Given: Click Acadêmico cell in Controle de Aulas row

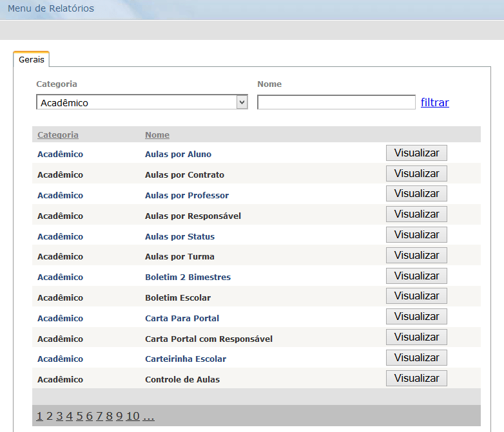Looking at the screenshot, I should click(x=60, y=379).
